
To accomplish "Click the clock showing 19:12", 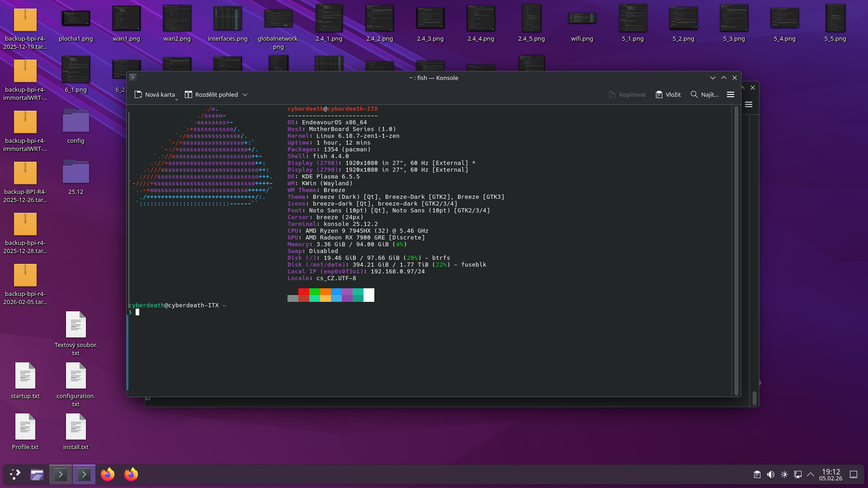I will 830,474.
